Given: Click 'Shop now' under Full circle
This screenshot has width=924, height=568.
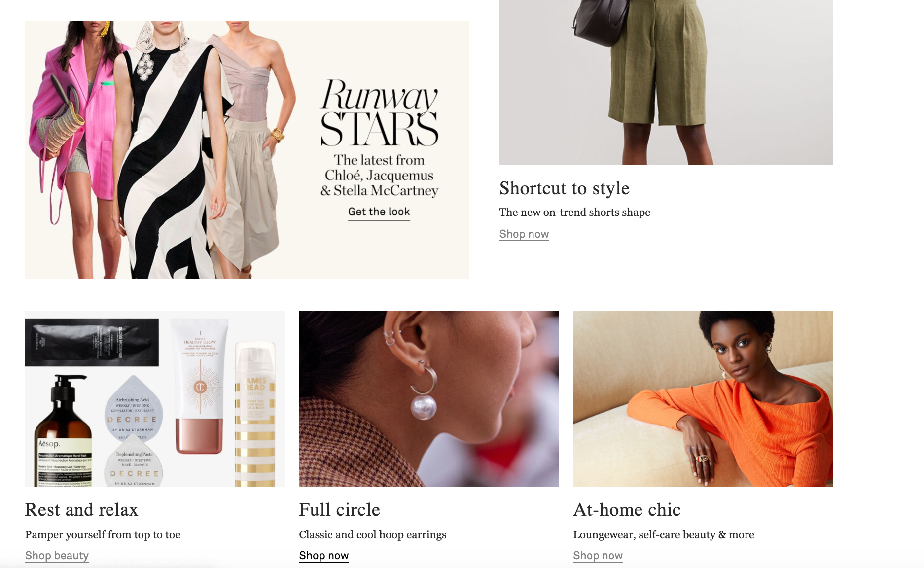Looking at the screenshot, I should [x=324, y=556].
